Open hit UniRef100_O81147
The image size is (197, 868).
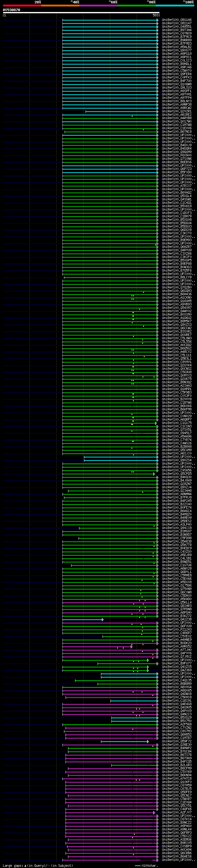click(177, 23)
